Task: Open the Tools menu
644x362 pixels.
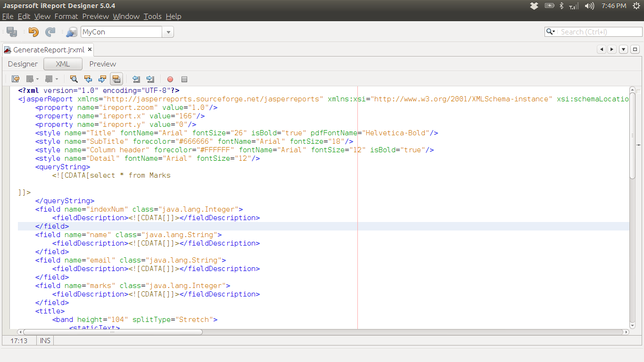Action: 153,16
